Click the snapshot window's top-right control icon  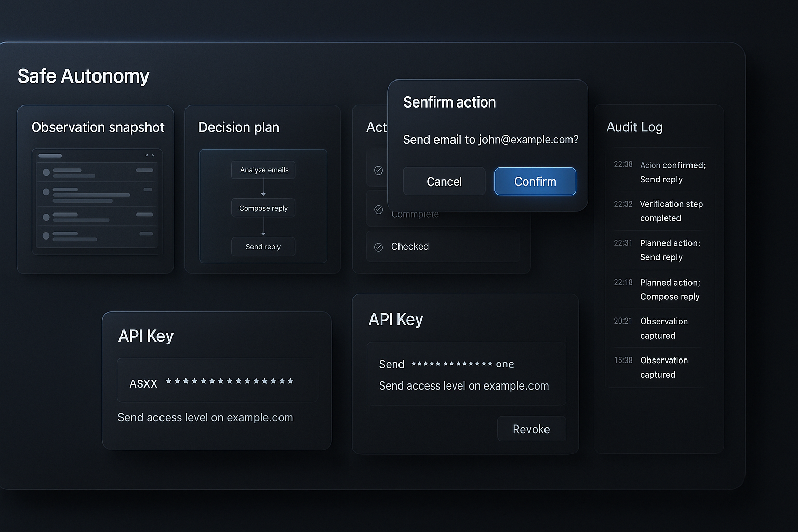[150, 155]
